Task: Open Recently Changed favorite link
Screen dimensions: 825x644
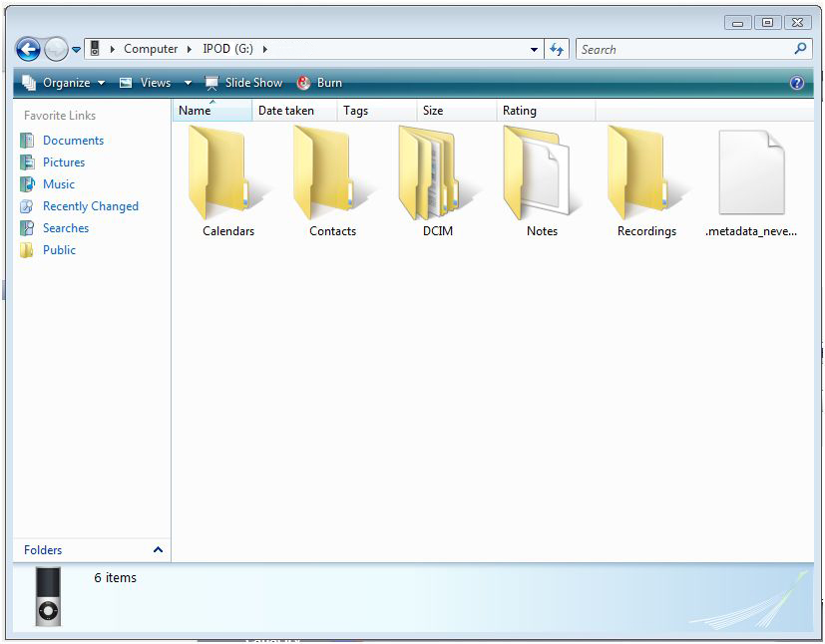Action: click(x=90, y=206)
